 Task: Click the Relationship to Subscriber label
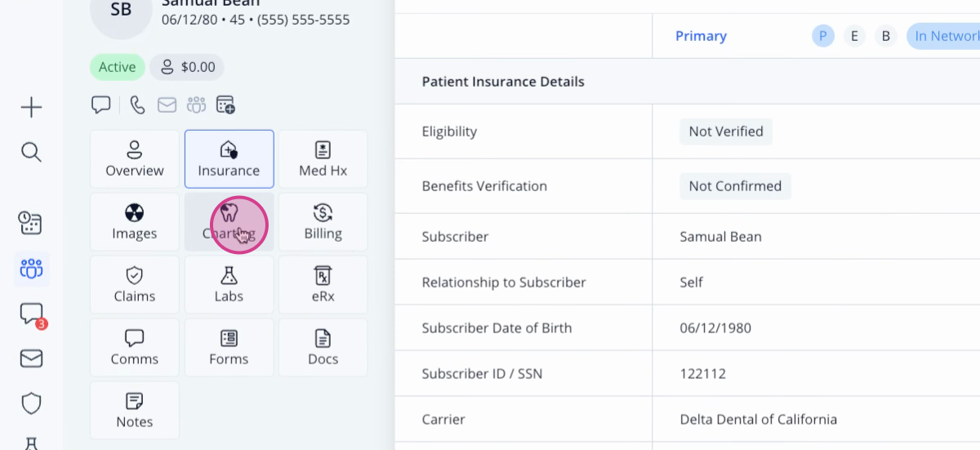504,283
